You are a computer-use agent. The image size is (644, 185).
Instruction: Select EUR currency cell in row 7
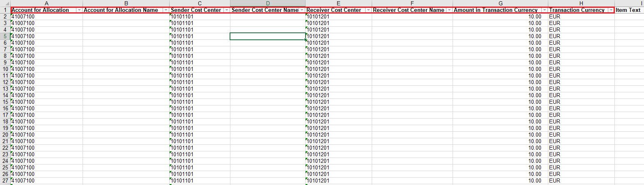pyautogui.click(x=581, y=49)
